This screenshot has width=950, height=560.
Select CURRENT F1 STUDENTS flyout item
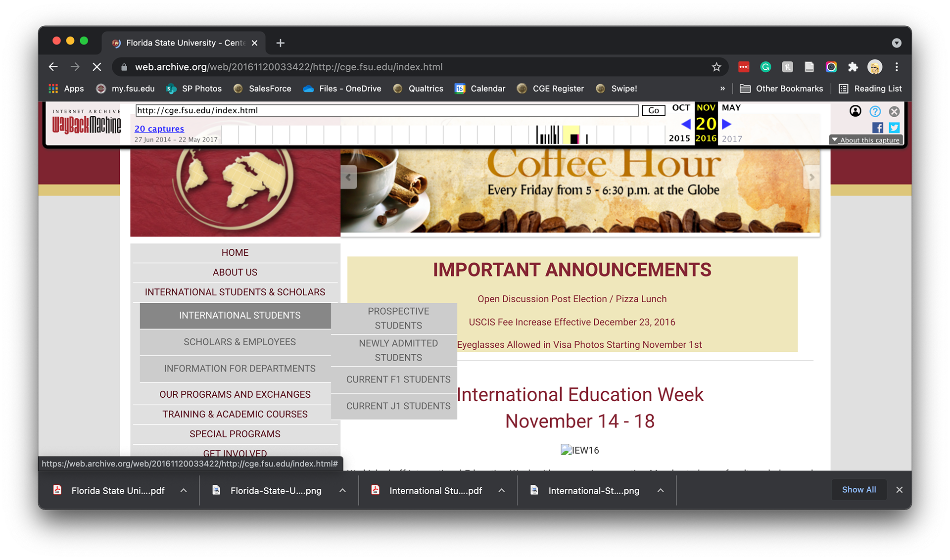click(394, 380)
